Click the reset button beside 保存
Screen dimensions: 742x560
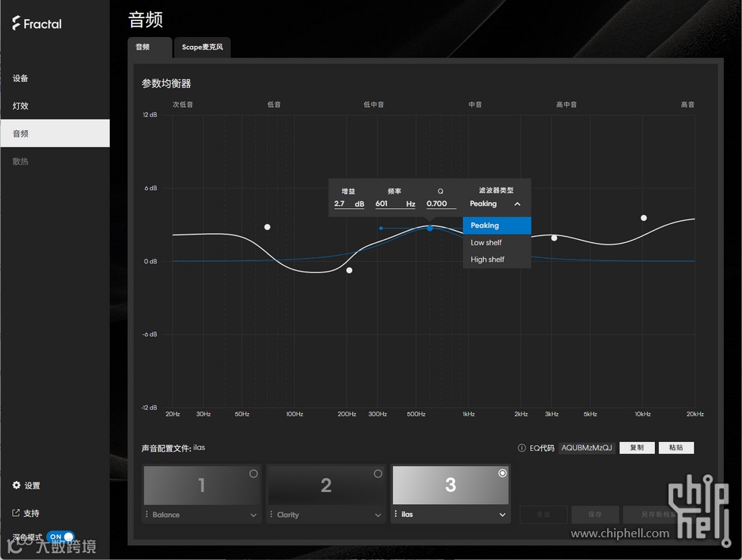pos(544,515)
